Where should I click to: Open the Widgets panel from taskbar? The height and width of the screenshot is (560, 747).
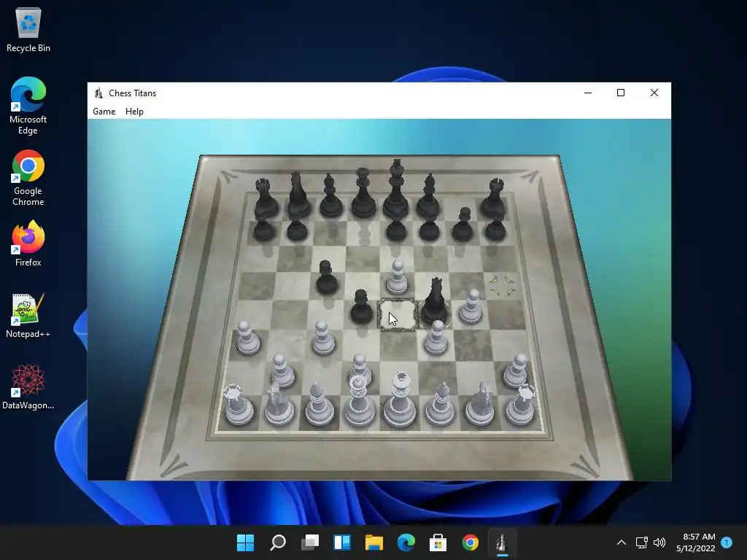pyautogui.click(x=342, y=542)
